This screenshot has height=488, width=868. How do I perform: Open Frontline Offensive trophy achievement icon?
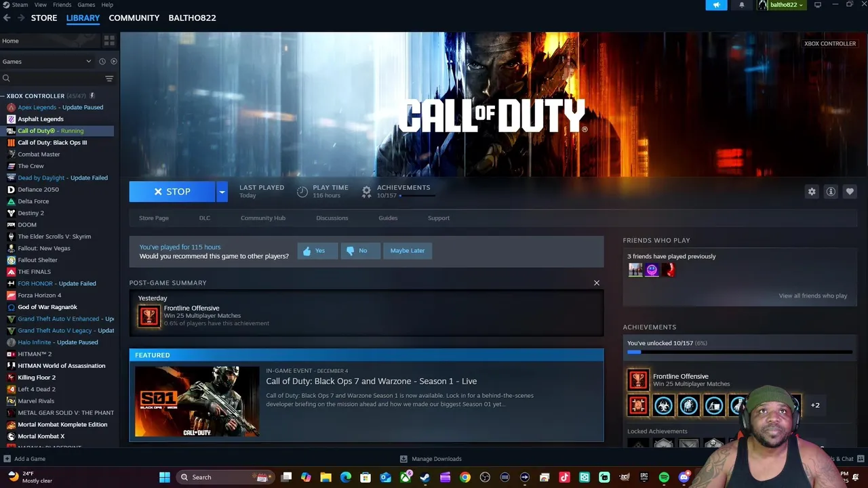(638, 380)
